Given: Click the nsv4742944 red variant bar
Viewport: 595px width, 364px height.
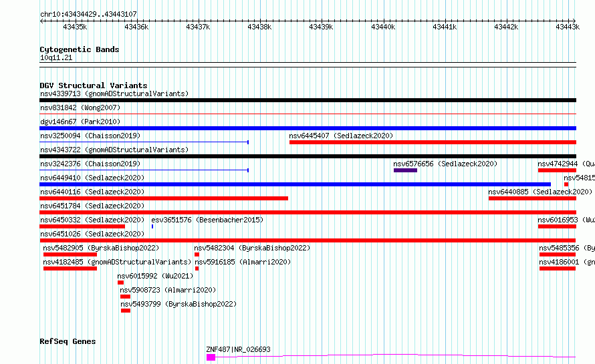Looking at the screenshot, I should 557,170.
